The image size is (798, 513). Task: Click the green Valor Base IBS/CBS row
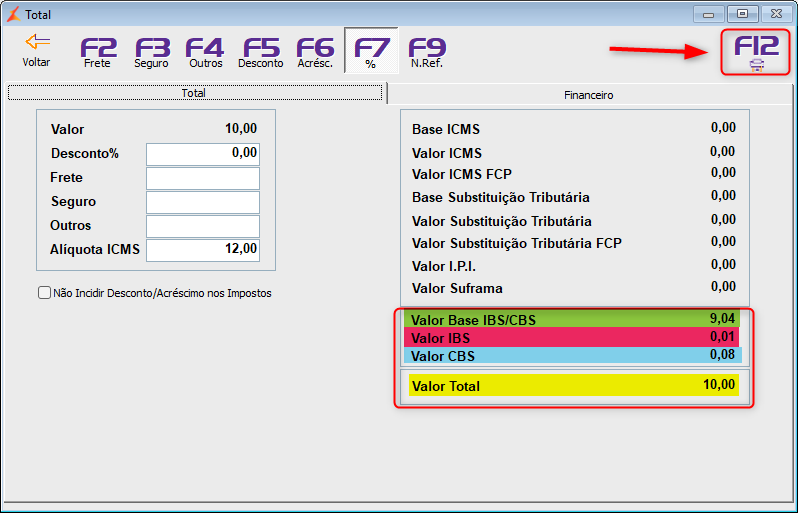[x=572, y=319]
